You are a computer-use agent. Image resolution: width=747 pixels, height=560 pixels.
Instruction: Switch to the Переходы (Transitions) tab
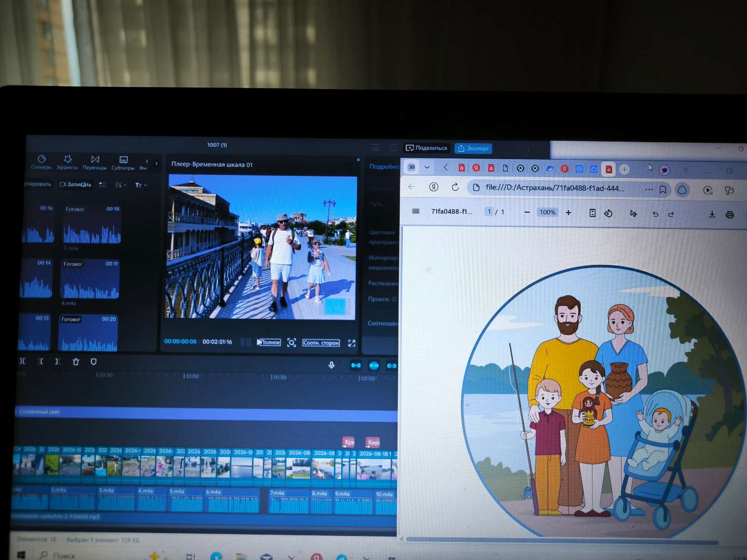(x=95, y=163)
